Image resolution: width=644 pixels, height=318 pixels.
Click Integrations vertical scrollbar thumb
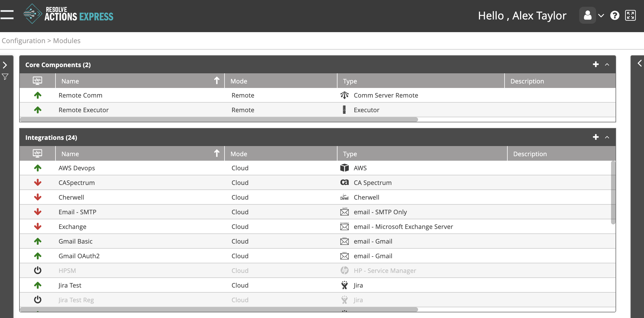613,193
